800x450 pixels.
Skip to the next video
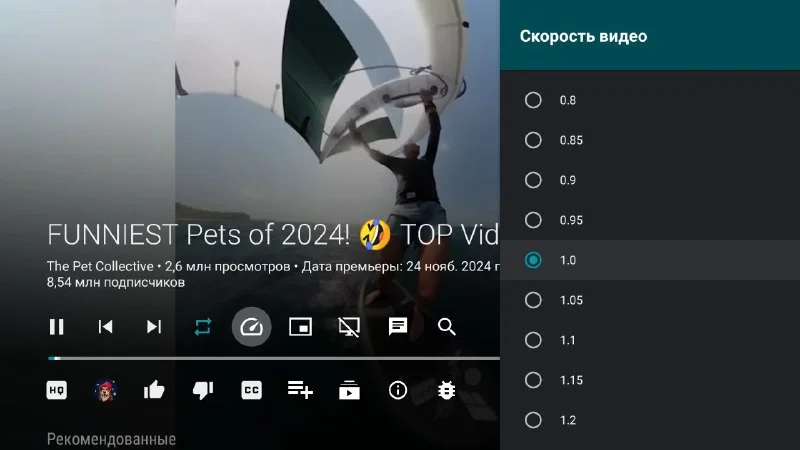click(x=154, y=326)
